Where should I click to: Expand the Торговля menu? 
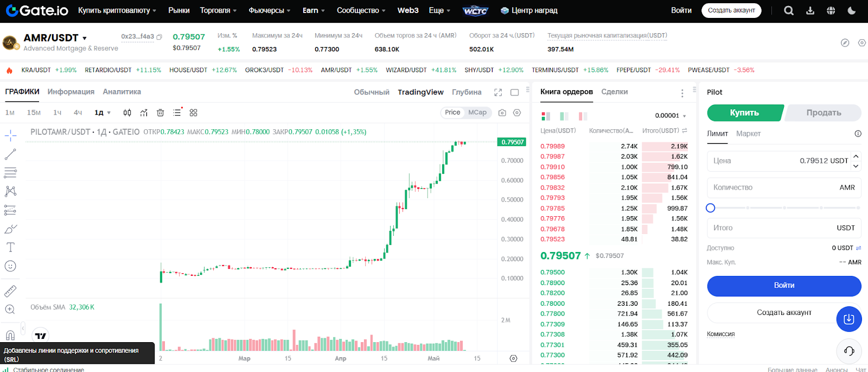pos(218,10)
